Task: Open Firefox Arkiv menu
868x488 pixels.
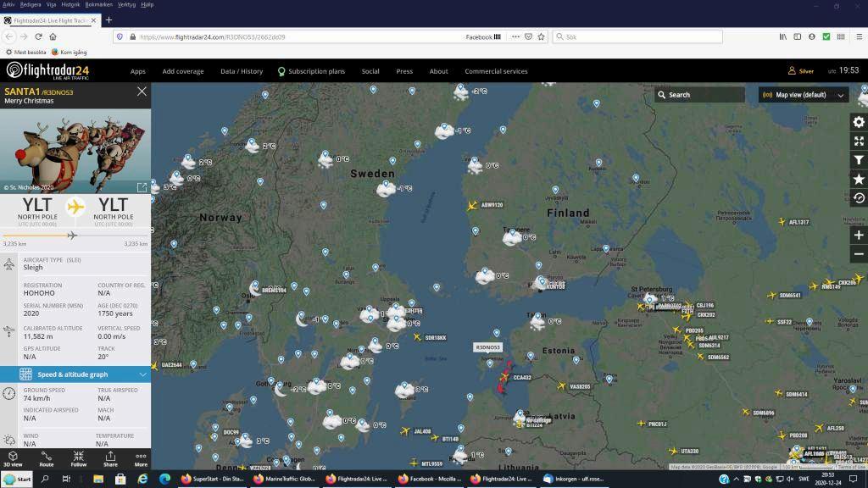Action: pyautogui.click(x=8, y=4)
